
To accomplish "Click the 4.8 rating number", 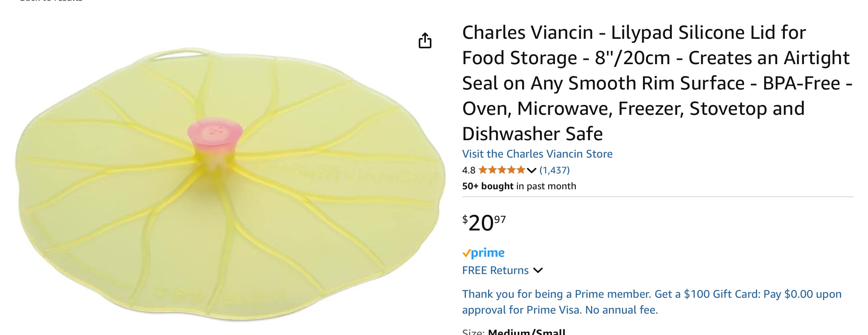I will coord(468,170).
